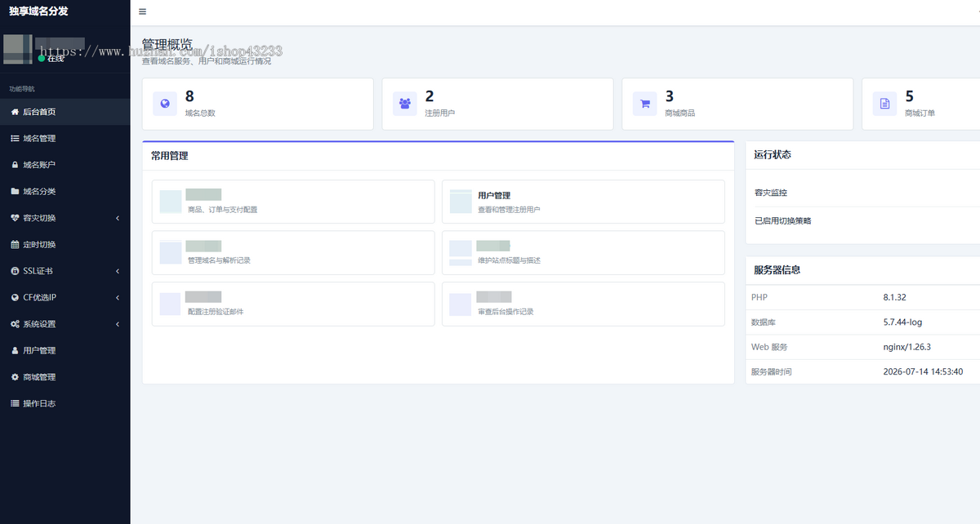Select 域名分类 menu item
The height and width of the screenshot is (524, 980).
pos(65,192)
